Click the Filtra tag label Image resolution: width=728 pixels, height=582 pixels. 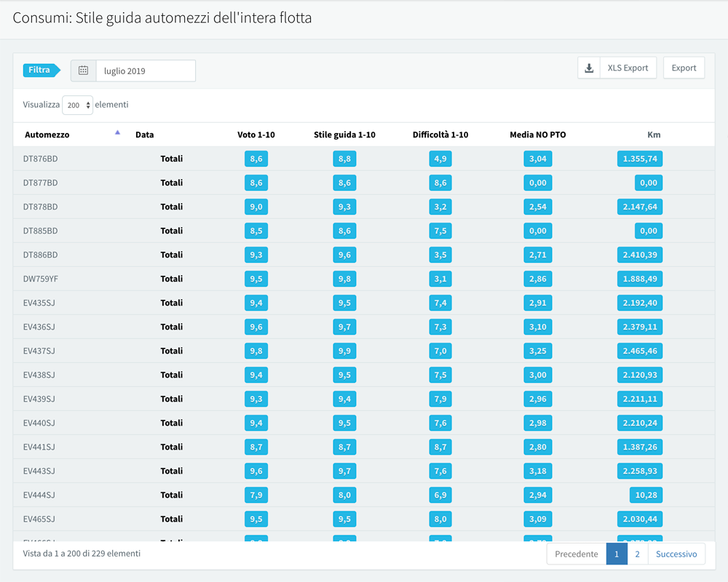coord(41,71)
